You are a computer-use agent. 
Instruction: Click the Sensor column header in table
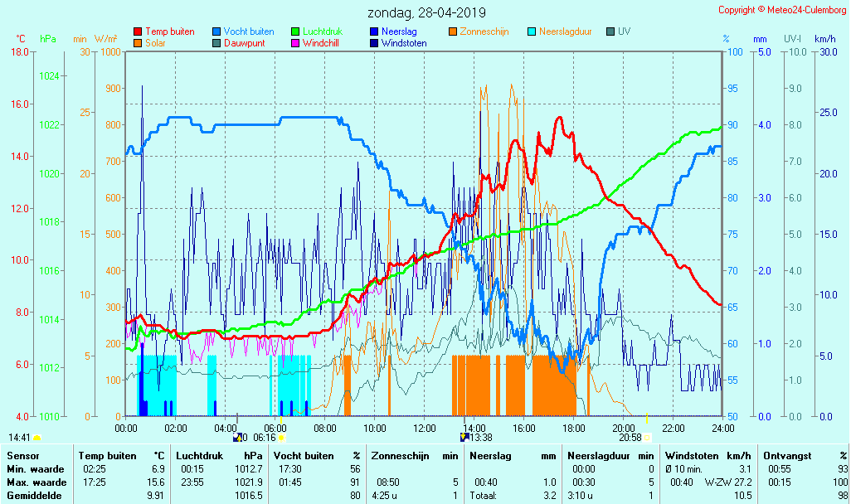click(x=22, y=456)
